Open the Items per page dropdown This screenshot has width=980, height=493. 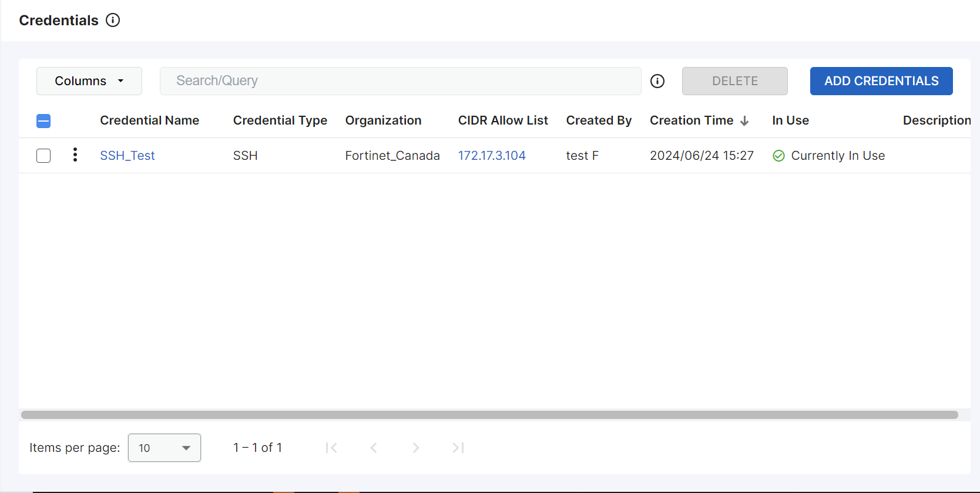(x=165, y=448)
